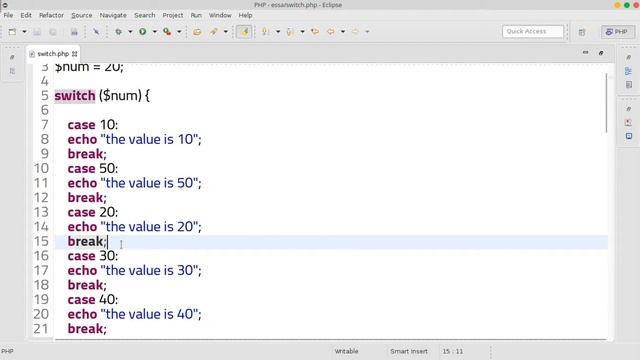This screenshot has height=360, width=640.
Task: Open the Source menu
Action: [x=82, y=15]
